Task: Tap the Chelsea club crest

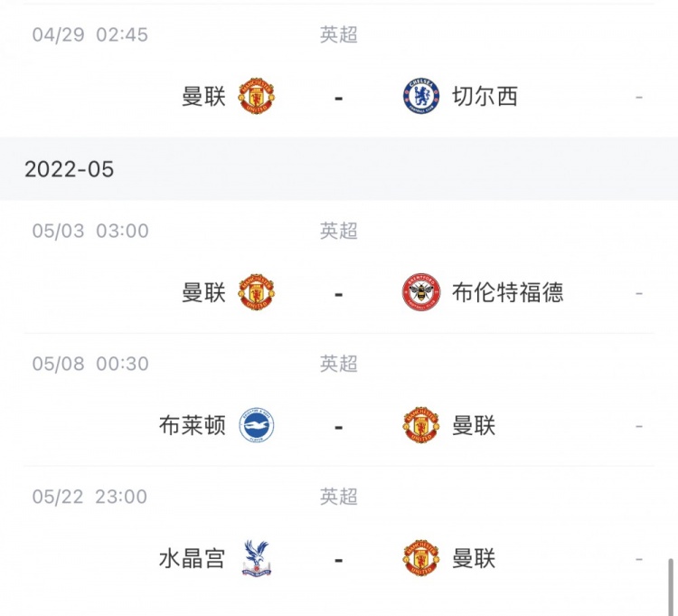Action: point(421,96)
